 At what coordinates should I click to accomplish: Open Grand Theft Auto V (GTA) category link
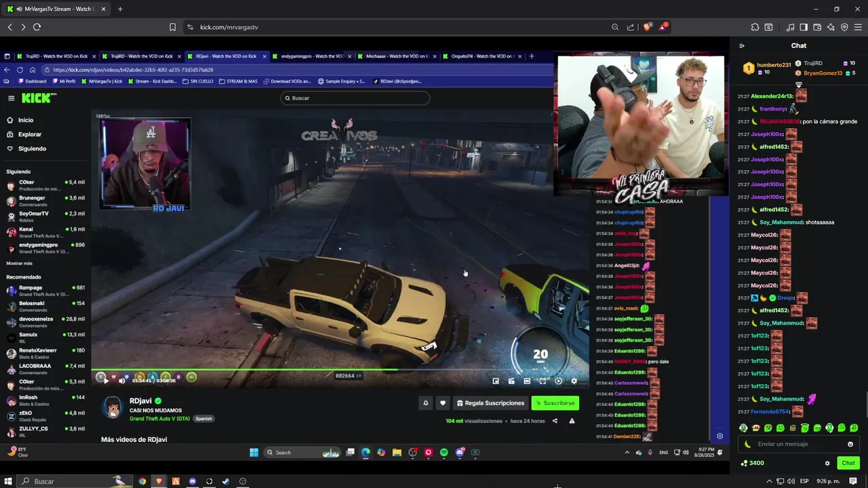(160, 419)
